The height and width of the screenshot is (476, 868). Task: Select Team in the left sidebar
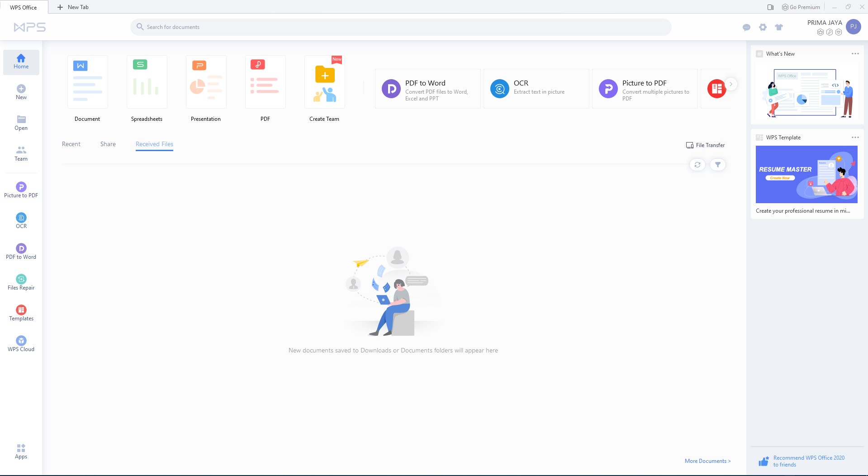point(21,154)
